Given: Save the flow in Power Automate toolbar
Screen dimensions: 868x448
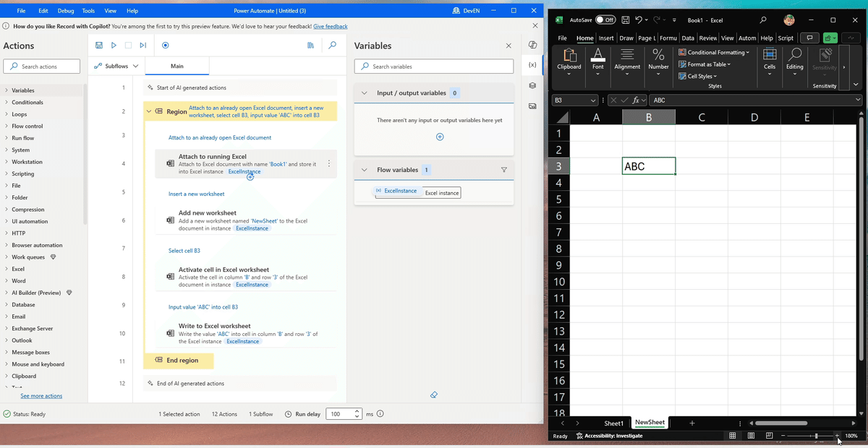Looking at the screenshot, I should (x=99, y=45).
